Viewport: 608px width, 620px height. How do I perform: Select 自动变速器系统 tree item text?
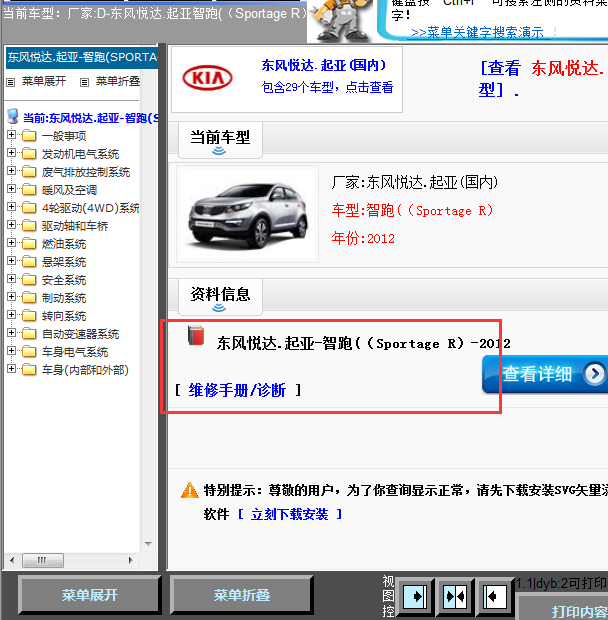pos(81,334)
